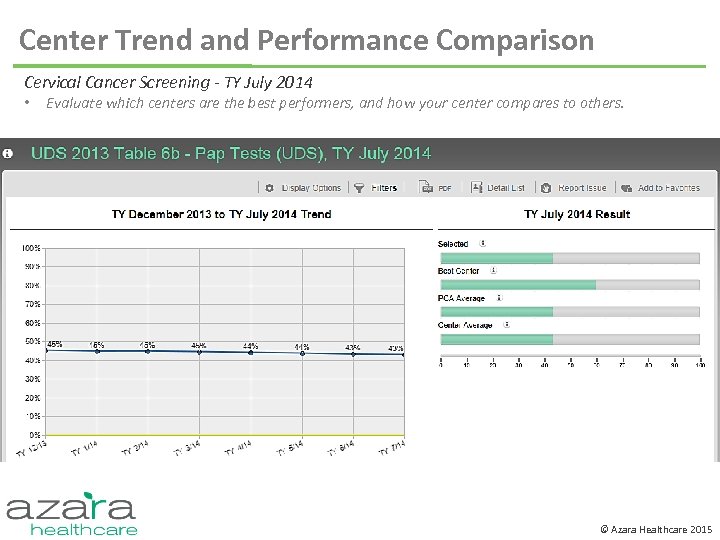The width and height of the screenshot is (720, 540).
Task: Click the Center Average result bar
Action: pos(570,339)
